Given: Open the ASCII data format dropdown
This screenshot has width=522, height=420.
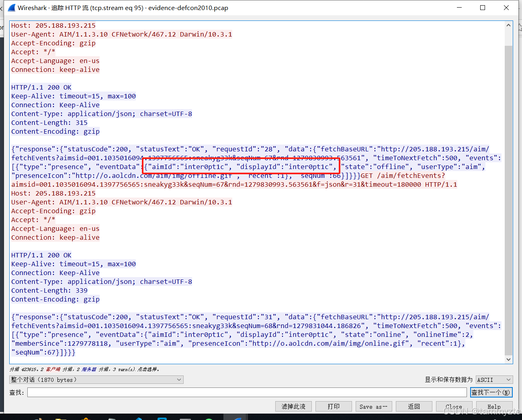Looking at the screenshot, I should pyautogui.click(x=494, y=379).
